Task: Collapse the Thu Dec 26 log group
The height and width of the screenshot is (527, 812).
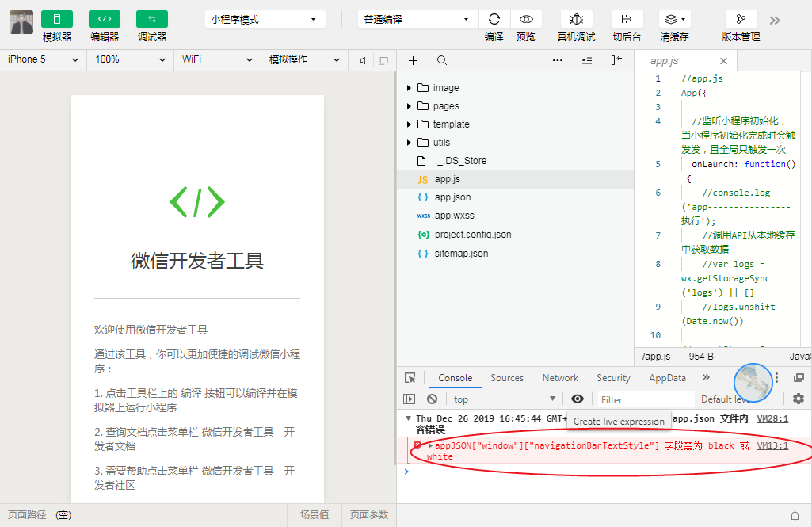Action: [408, 418]
